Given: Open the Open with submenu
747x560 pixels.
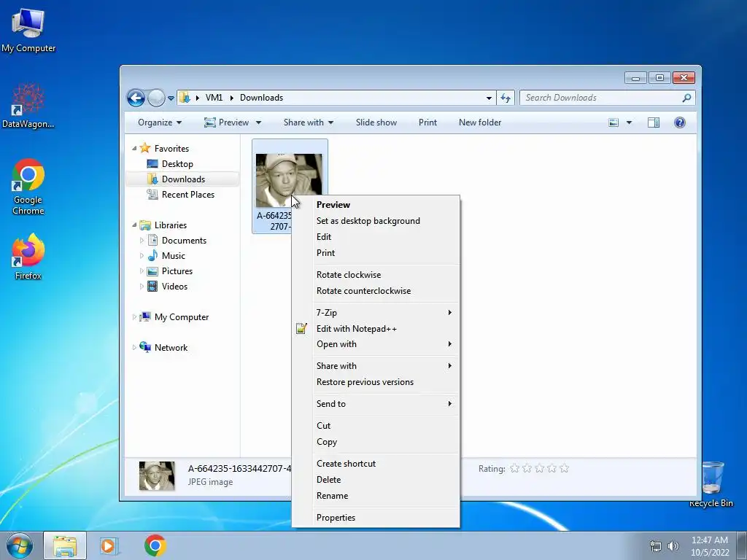Looking at the screenshot, I should pos(376,344).
